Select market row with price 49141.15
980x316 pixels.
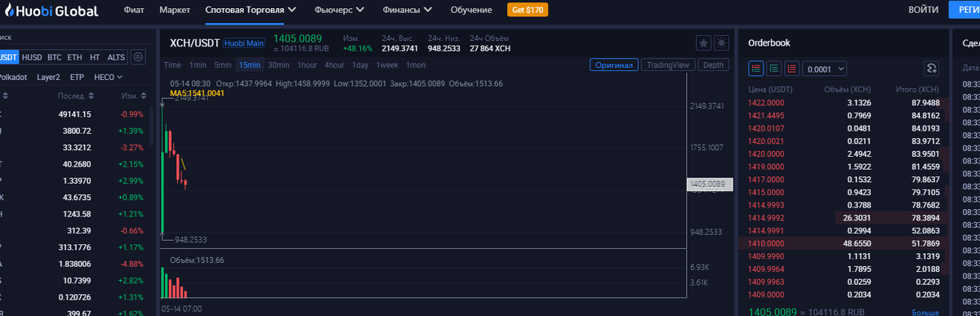[73, 113]
